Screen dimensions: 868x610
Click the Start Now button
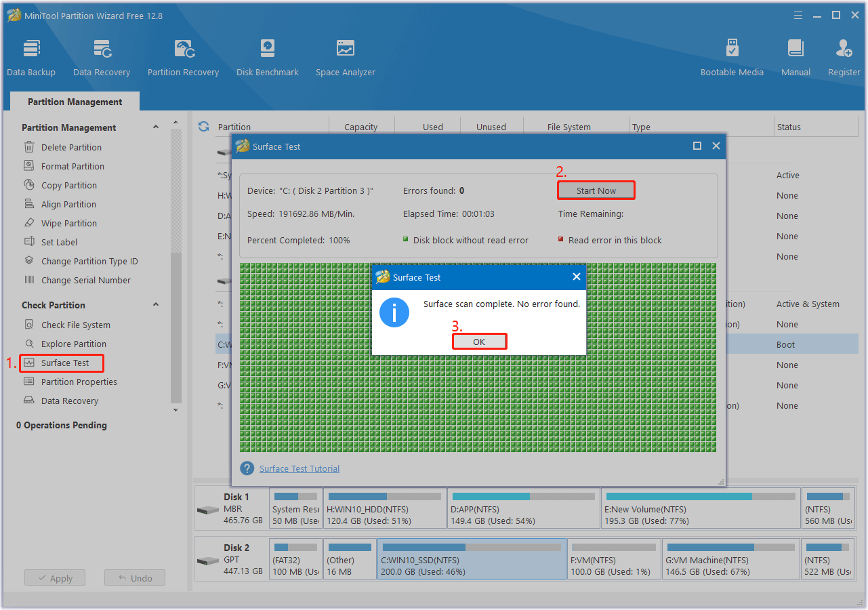[596, 190]
